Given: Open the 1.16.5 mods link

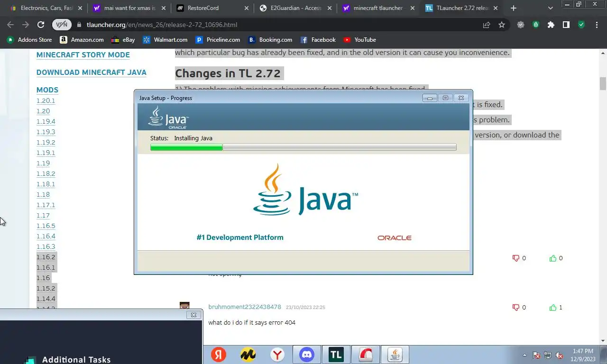Looking at the screenshot, I should click(x=46, y=226).
